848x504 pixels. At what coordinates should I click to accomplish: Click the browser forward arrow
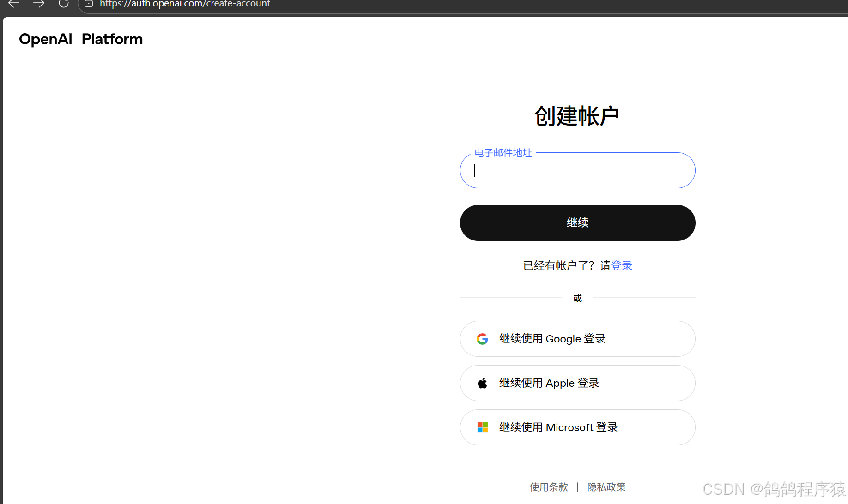(x=39, y=4)
